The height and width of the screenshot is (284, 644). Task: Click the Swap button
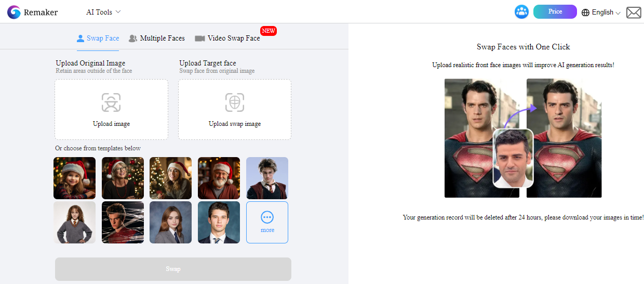point(173,269)
